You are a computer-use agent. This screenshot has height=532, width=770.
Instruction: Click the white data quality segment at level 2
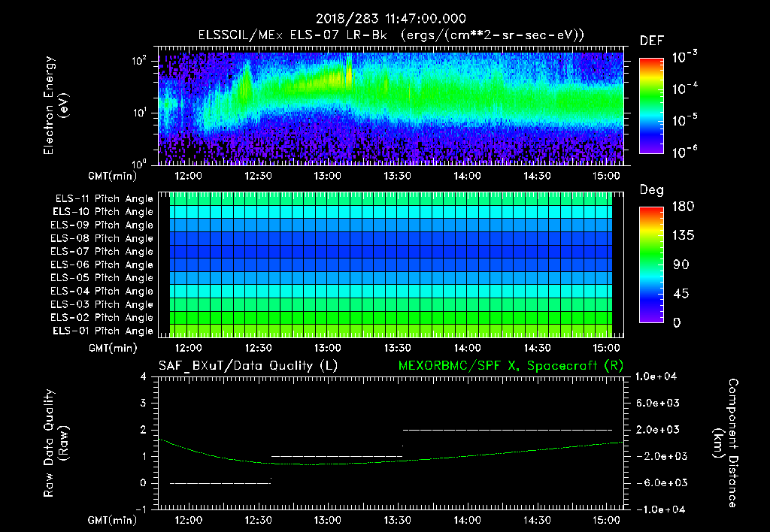pyautogui.click(x=508, y=430)
